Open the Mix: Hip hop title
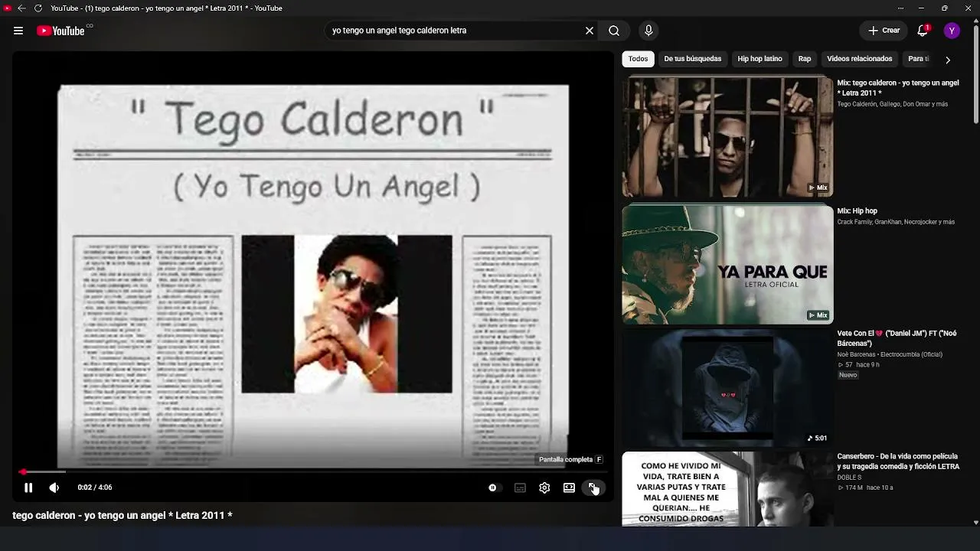The height and width of the screenshot is (551, 980). point(857,210)
